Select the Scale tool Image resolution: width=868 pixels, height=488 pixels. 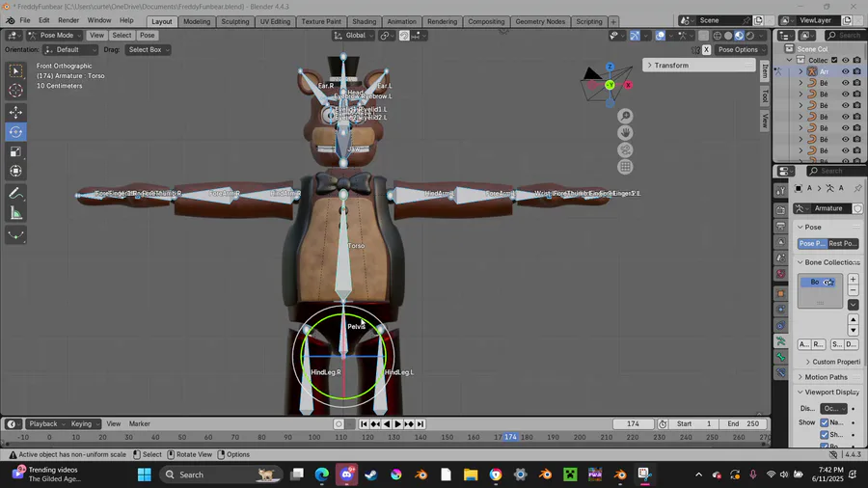pyautogui.click(x=15, y=151)
